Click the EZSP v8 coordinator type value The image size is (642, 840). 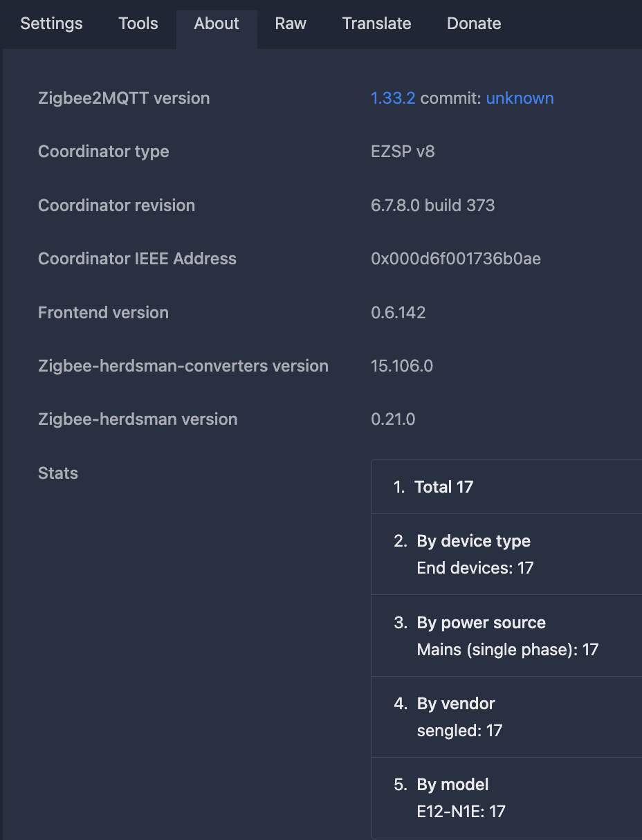pos(403,152)
